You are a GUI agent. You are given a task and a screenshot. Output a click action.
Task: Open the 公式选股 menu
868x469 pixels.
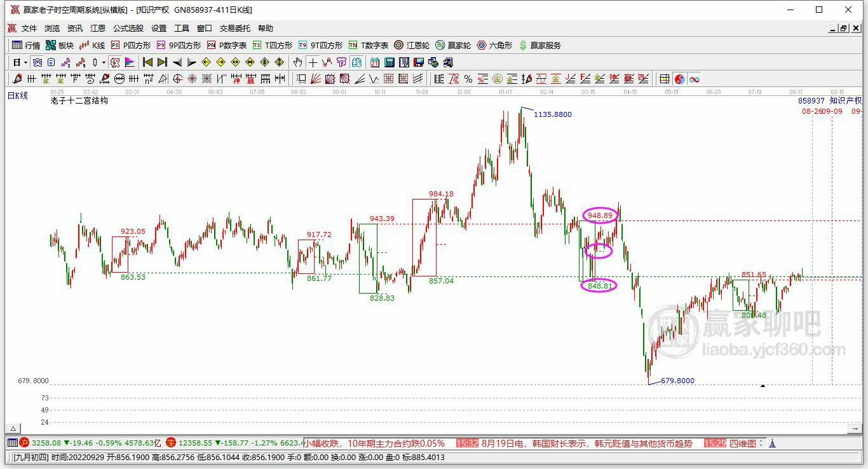click(128, 29)
